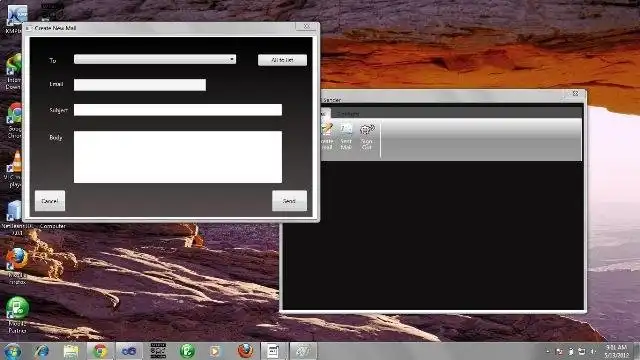The height and width of the screenshot is (360, 640).
Task: Open the NetBeans desktop shortcut
Action: (16, 218)
